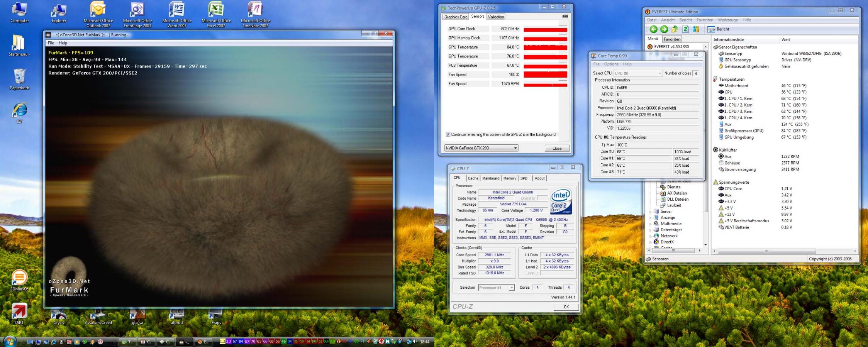The width and height of the screenshot is (868, 347).
Task: Click the Informationsliste column header in EVEREST
Action: click(745, 40)
